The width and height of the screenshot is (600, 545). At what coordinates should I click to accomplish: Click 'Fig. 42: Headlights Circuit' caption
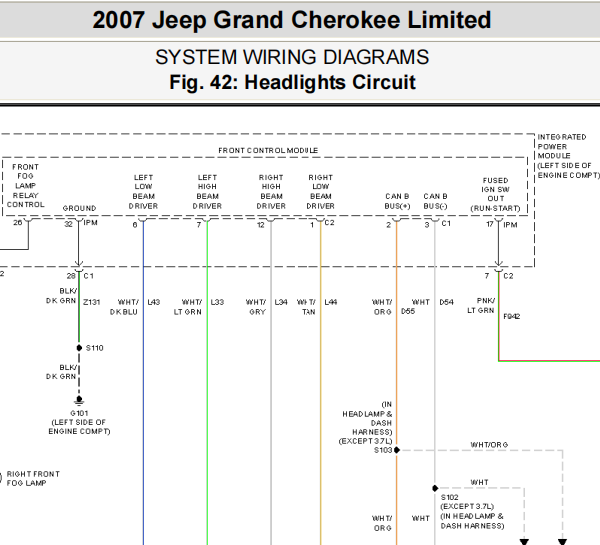(x=292, y=82)
